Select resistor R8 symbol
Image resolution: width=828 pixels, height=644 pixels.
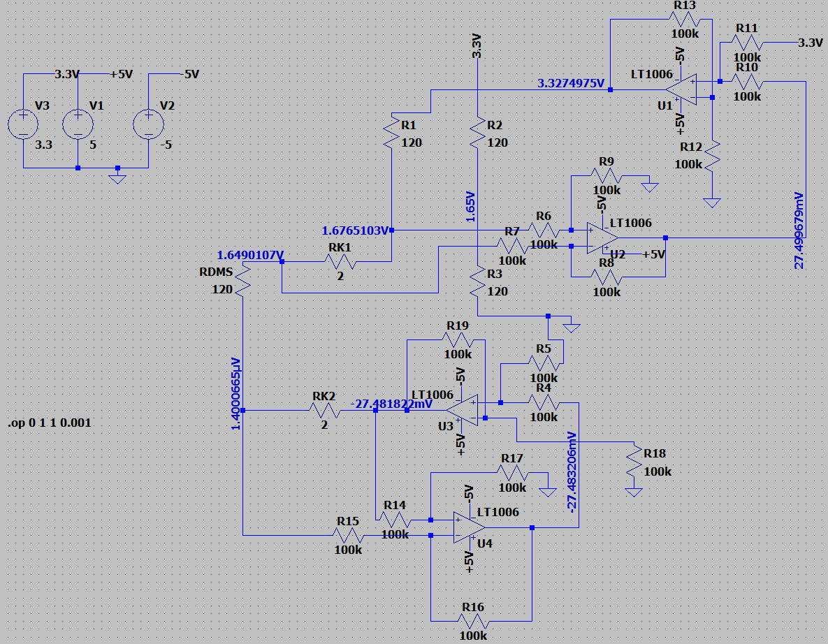pos(607,277)
